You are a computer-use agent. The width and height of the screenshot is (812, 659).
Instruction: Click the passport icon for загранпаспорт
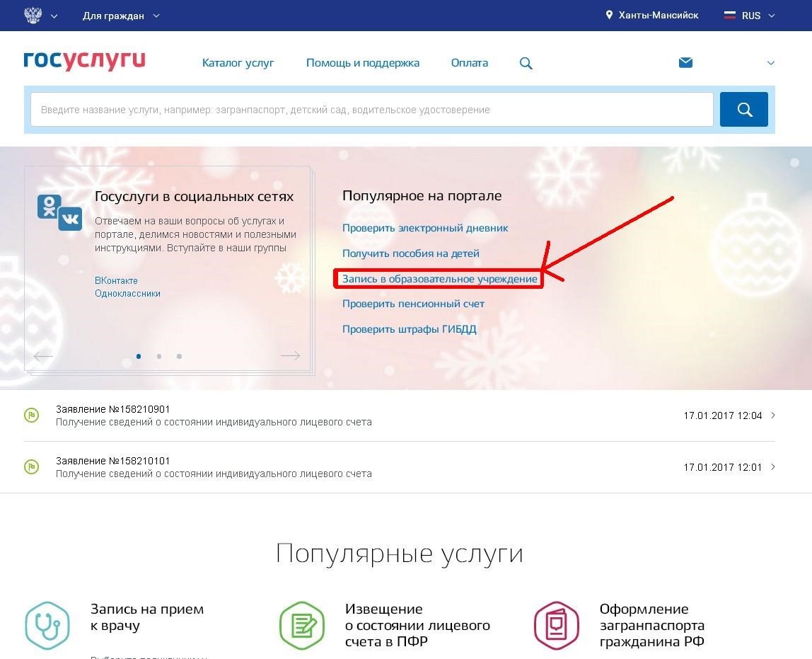pyautogui.click(x=557, y=625)
